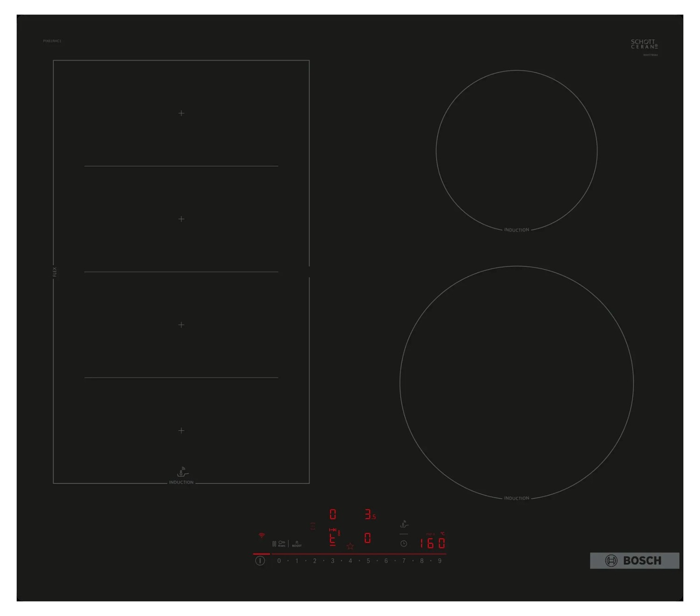Select the rear left zone display showing 0
Image resolution: width=700 pixels, height=616 pixels.
pyautogui.click(x=333, y=514)
